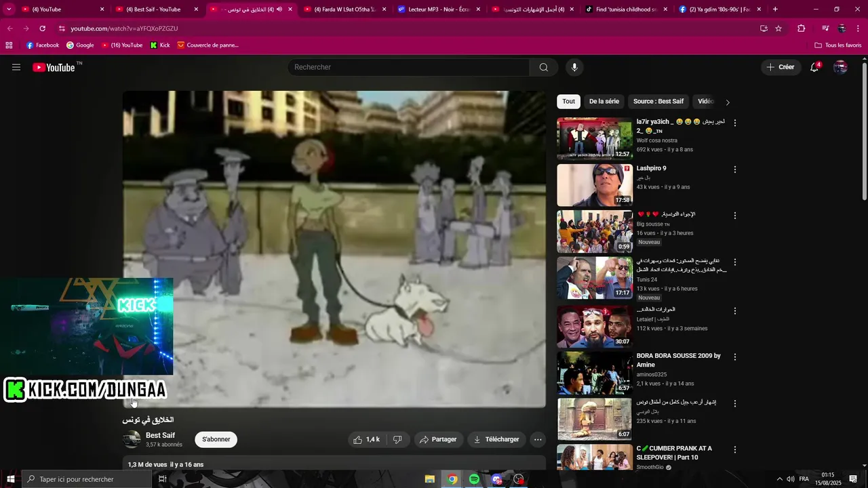Switch to Farda W L9at O5tha tab
868x488 pixels.
tap(344, 9)
